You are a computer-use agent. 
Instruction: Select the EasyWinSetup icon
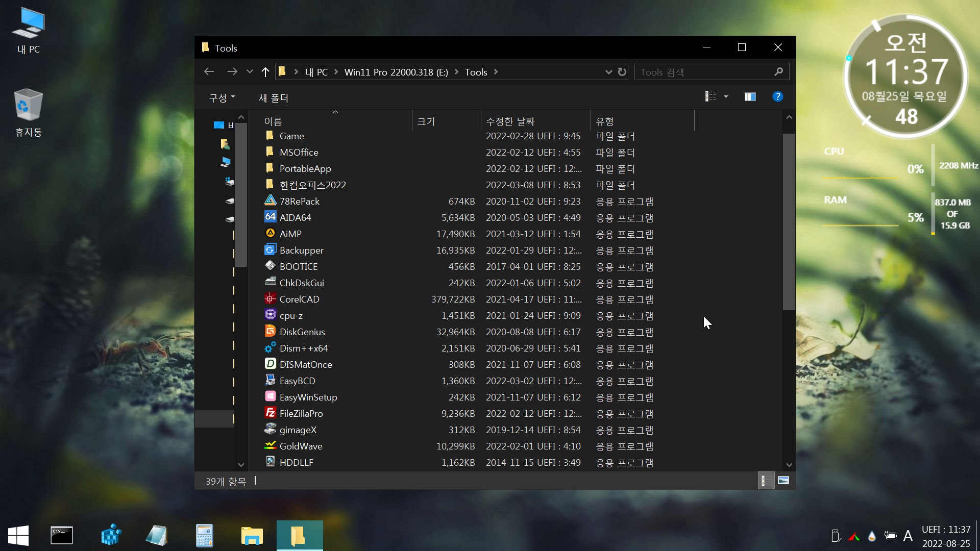[x=270, y=396]
